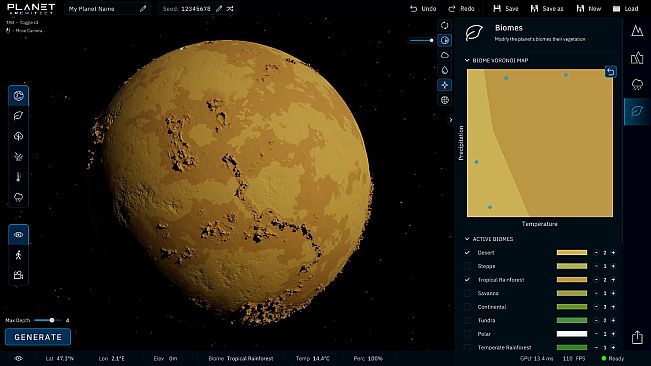Screen dimensions: 651x366
Task: Open the leaf Biomes panel tab
Action: (x=637, y=111)
